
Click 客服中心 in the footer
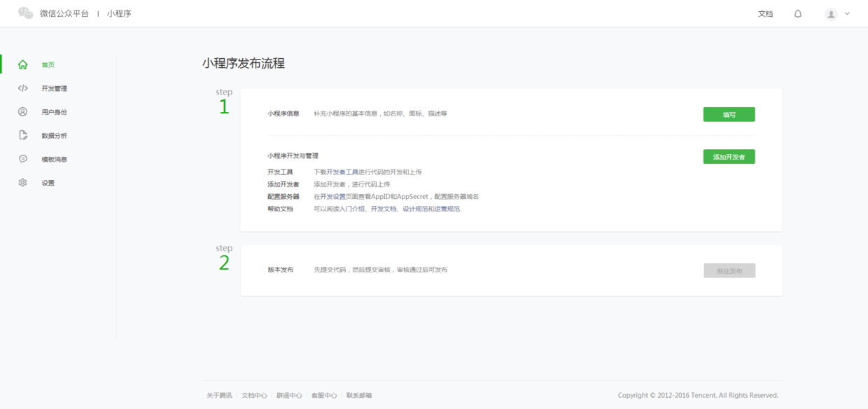coord(324,396)
